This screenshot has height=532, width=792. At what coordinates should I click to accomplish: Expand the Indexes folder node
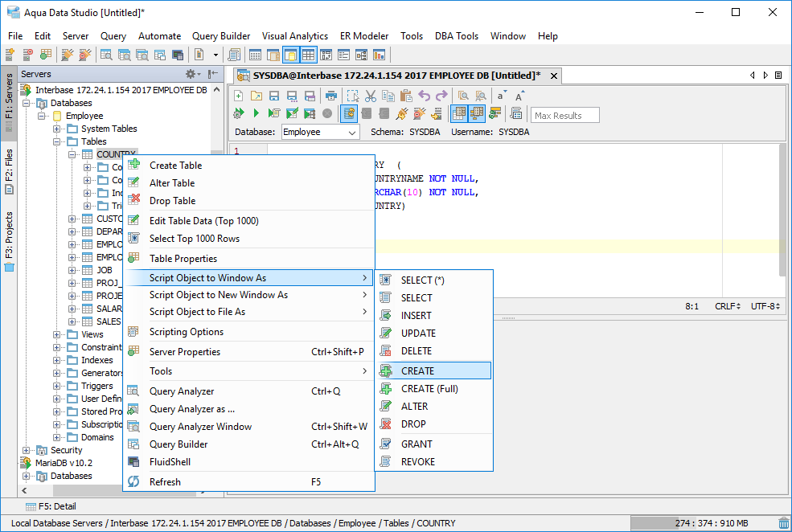pyautogui.click(x=56, y=360)
